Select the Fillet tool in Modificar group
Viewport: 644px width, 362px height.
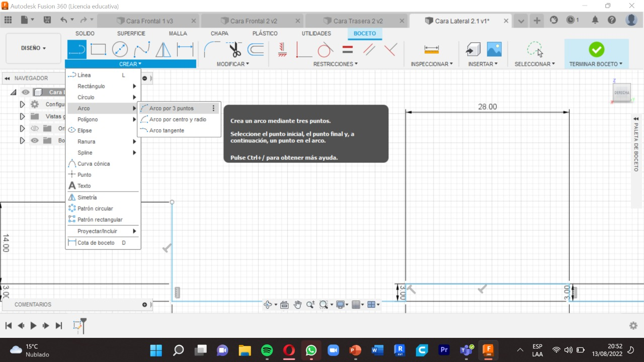pos(212,49)
